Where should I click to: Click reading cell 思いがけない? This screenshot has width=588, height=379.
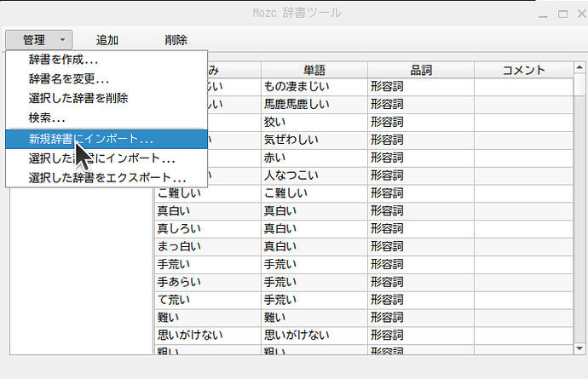208,336
